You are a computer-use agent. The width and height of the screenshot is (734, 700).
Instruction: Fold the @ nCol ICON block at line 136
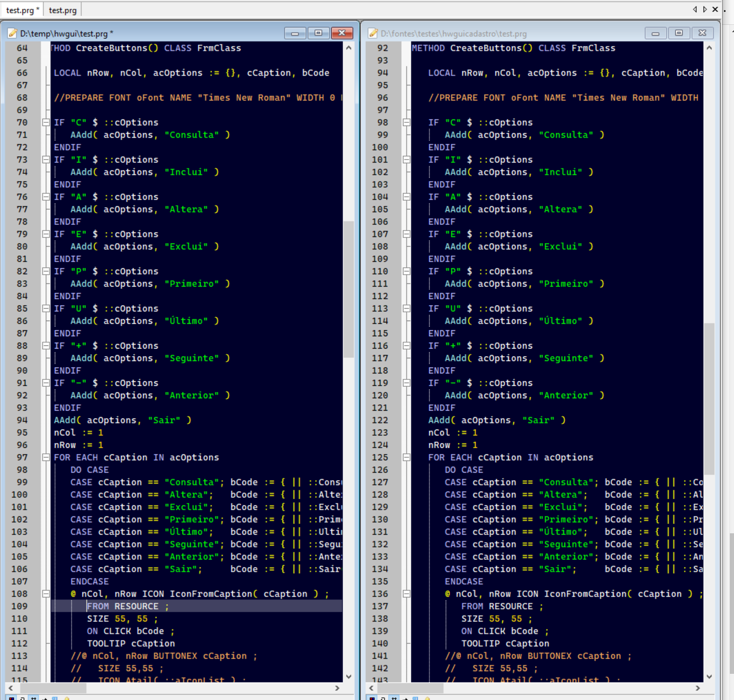tap(406, 594)
